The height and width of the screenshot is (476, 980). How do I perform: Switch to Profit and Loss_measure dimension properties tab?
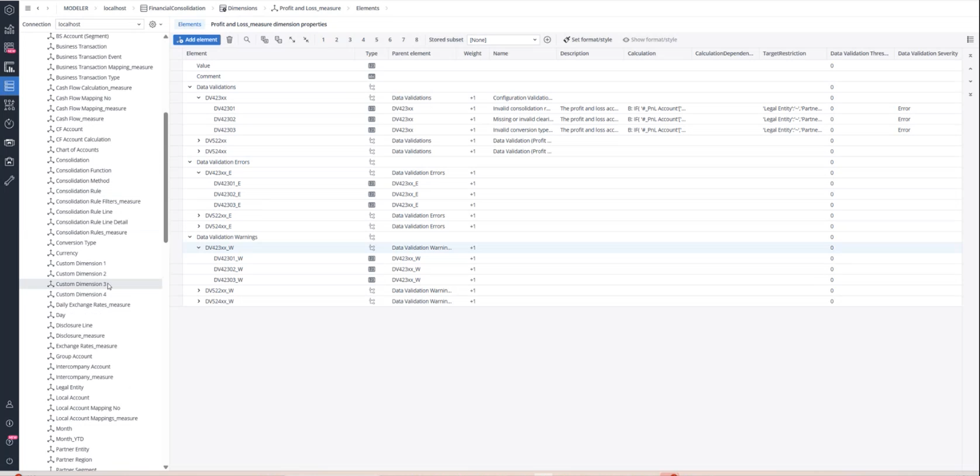click(x=269, y=24)
